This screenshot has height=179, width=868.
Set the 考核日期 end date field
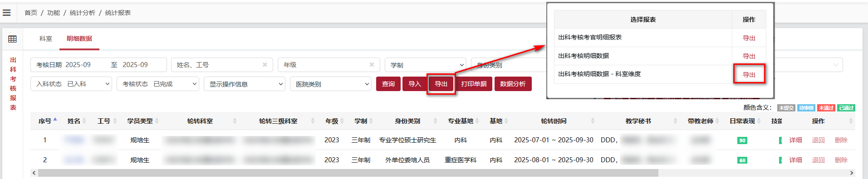coord(135,65)
